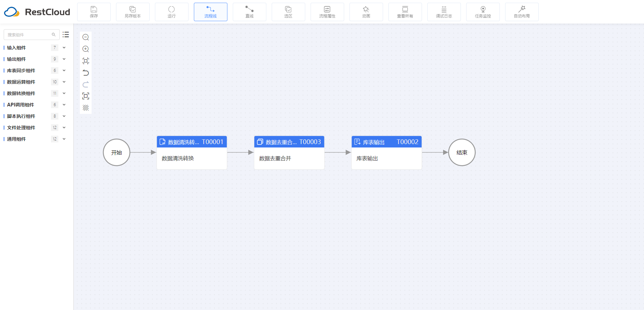Click the 数据去重合并 node icon
The height and width of the screenshot is (310, 644).
click(x=260, y=142)
